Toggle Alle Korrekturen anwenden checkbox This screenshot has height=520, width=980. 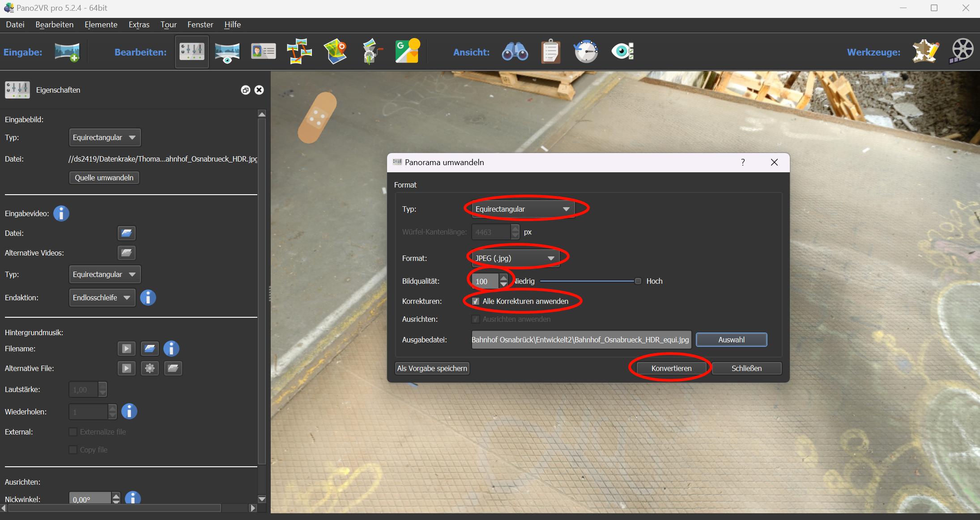(x=476, y=301)
